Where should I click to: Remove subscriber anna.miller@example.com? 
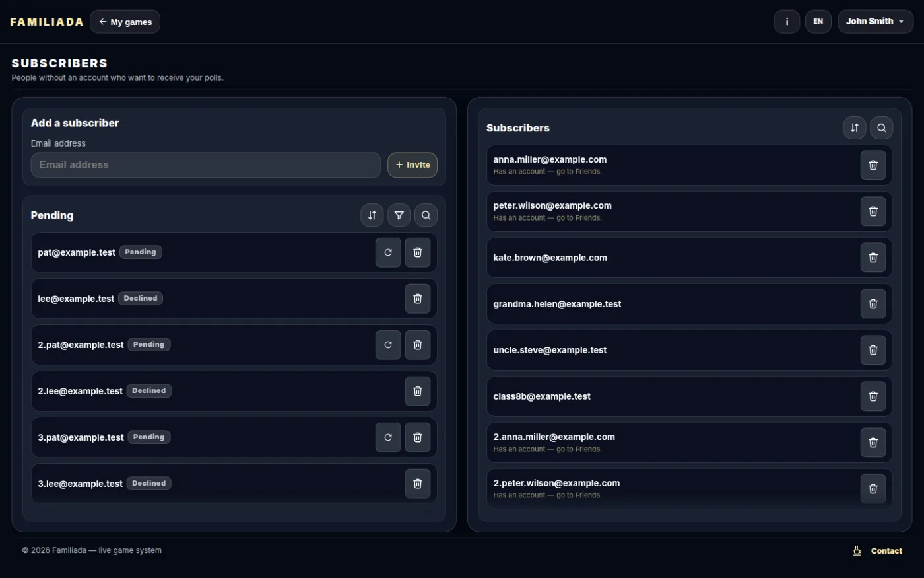click(873, 165)
